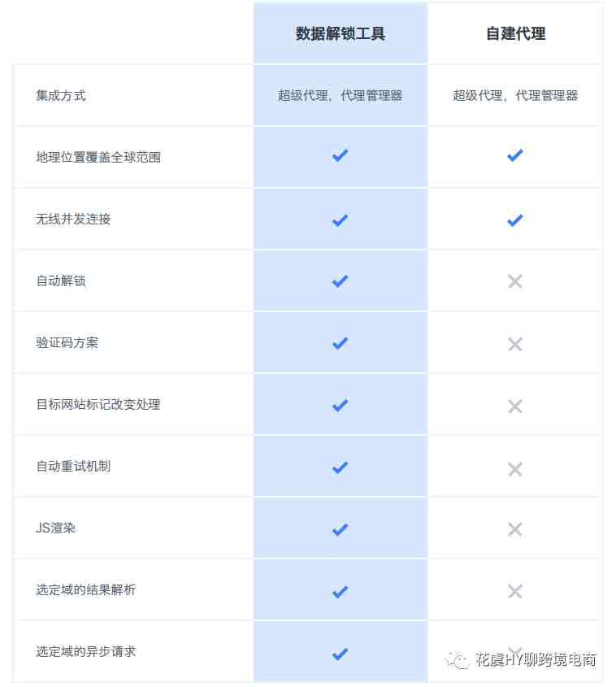Click 超级代理，代理管理器 text in highlighted column
Image resolution: width=616 pixels, height=687 pixels.
coord(341,95)
